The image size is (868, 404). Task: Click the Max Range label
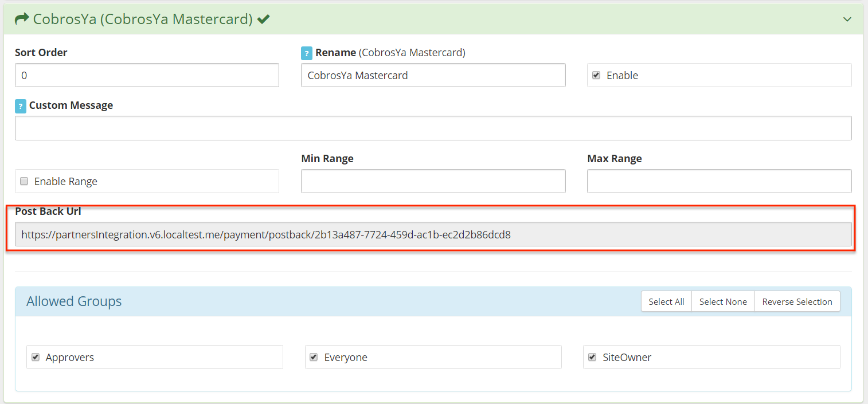click(x=615, y=159)
